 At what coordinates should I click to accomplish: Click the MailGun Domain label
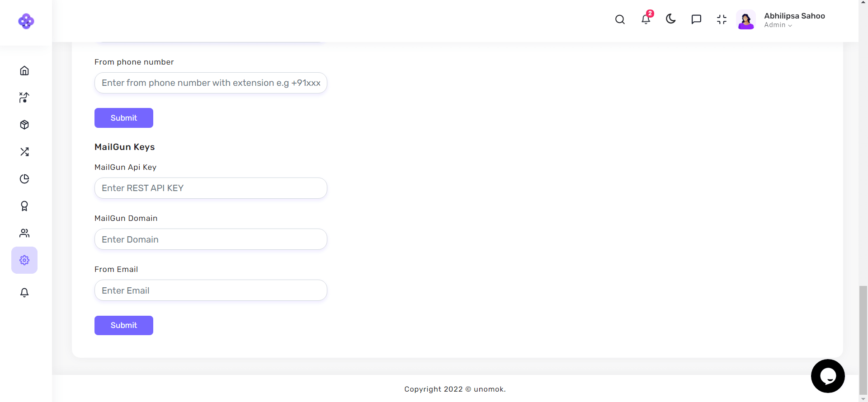126,218
